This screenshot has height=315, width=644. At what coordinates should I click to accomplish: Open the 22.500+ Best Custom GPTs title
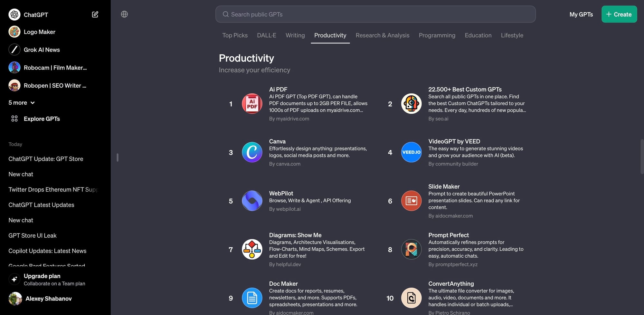[x=465, y=89]
